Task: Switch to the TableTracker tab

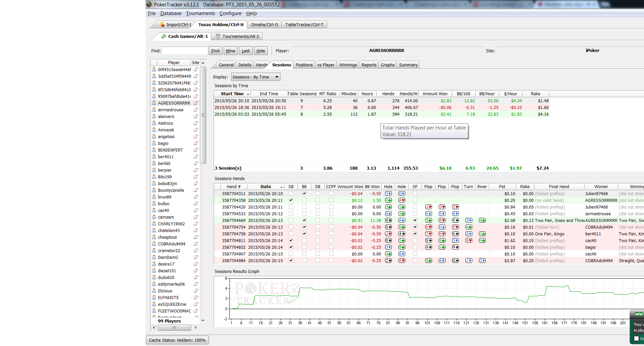Action: (x=304, y=24)
